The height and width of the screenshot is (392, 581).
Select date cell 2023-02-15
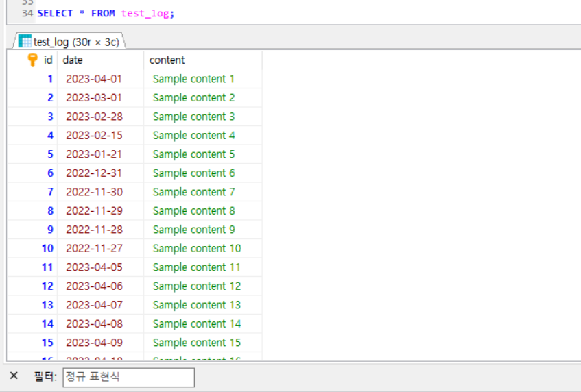pyautogui.click(x=100, y=136)
